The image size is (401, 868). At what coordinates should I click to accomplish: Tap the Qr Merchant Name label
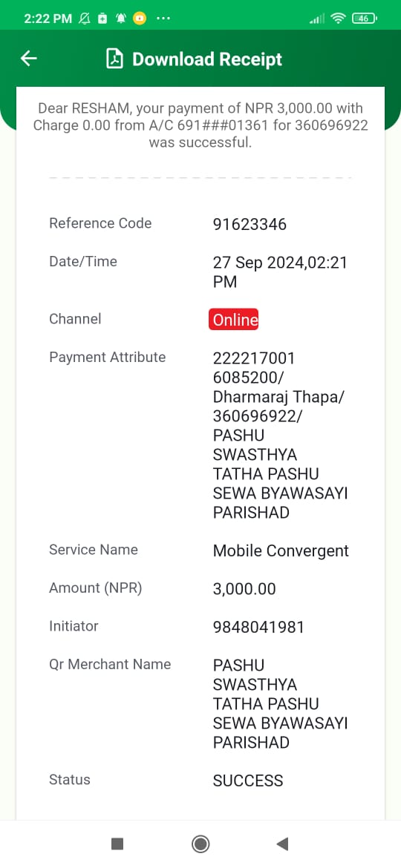(x=110, y=664)
